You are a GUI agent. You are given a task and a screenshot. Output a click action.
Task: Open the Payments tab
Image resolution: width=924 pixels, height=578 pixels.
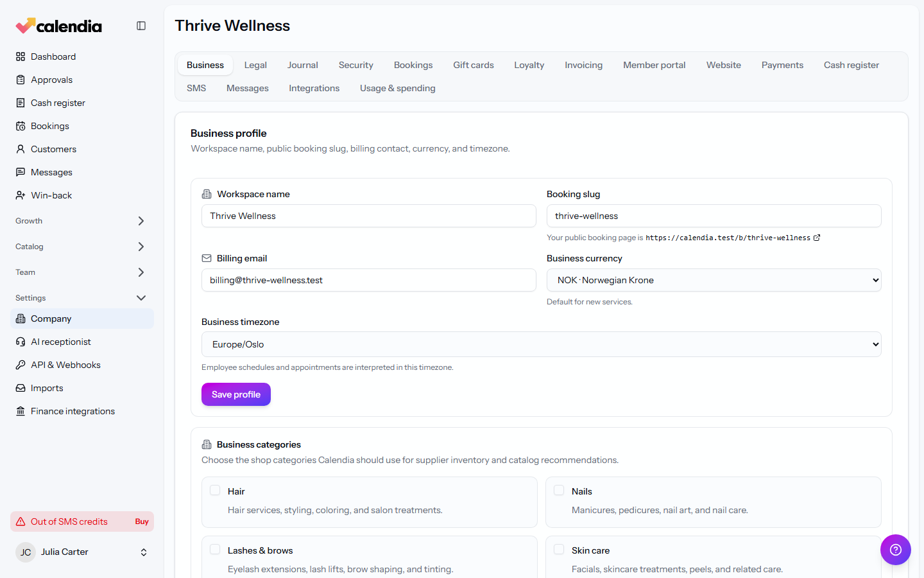point(782,65)
